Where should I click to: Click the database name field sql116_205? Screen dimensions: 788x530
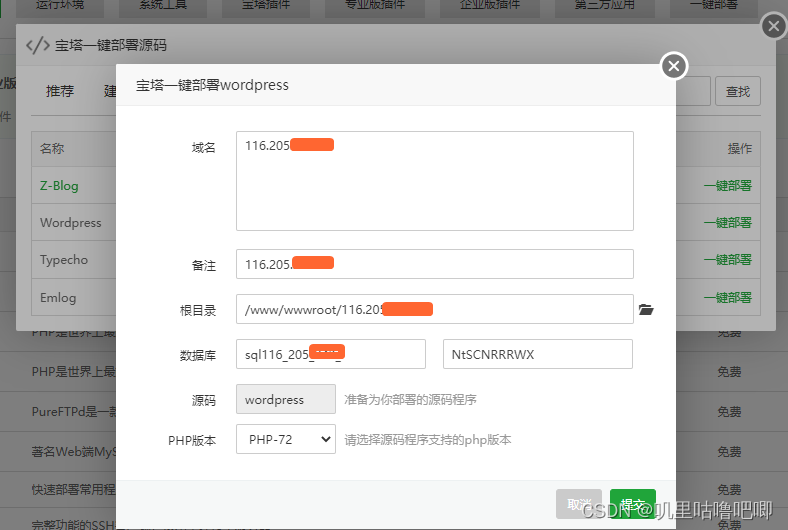point(331,354)
